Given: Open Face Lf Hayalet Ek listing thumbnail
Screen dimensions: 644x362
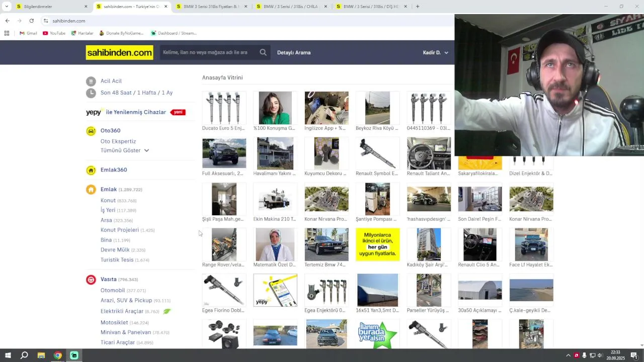Looking at the screenshot, I should click(531, 244).
